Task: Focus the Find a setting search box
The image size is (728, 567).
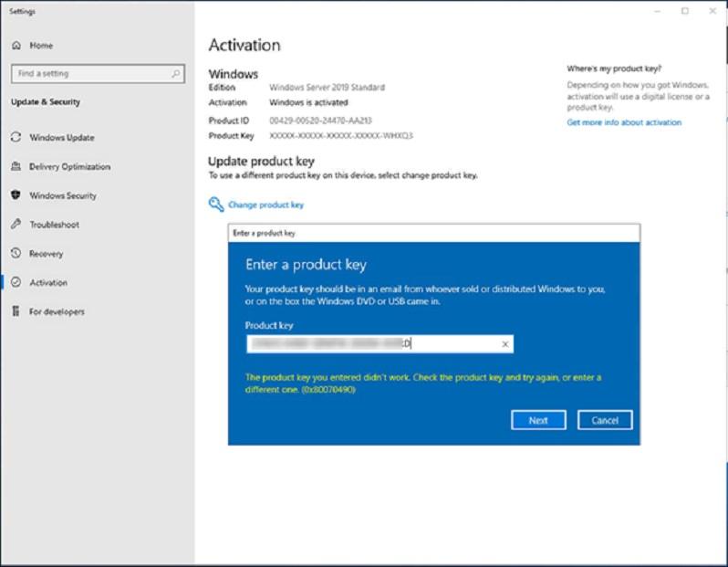Action: coord(89,74)
